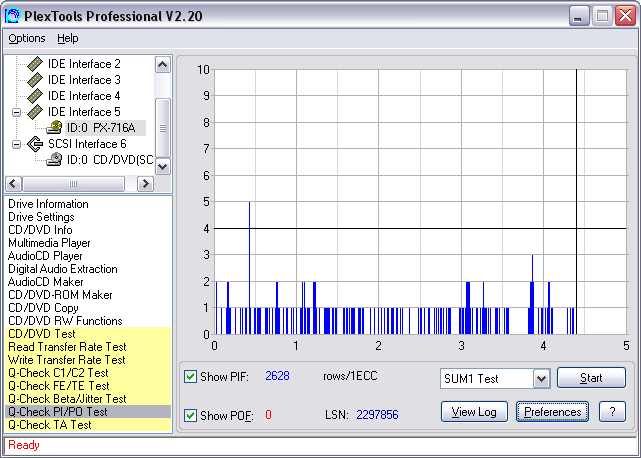Viewport: 641px width, 458px height.
Task: Click the View Log button
Action: point(474,412)
